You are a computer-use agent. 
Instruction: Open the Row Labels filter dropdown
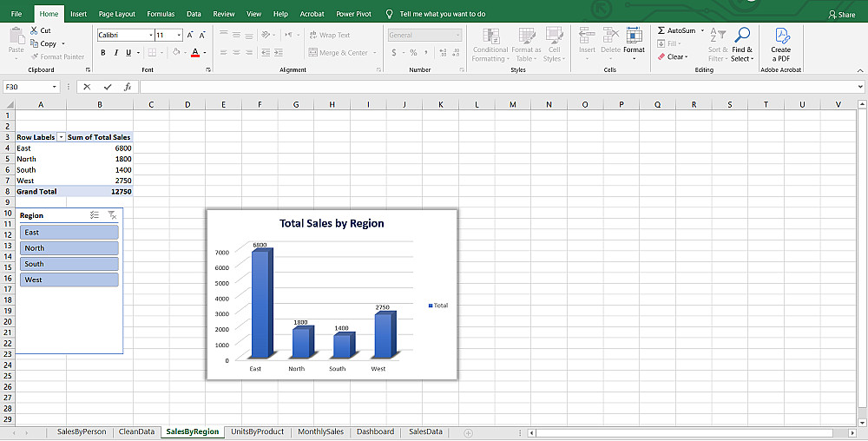tap(61, 137)
